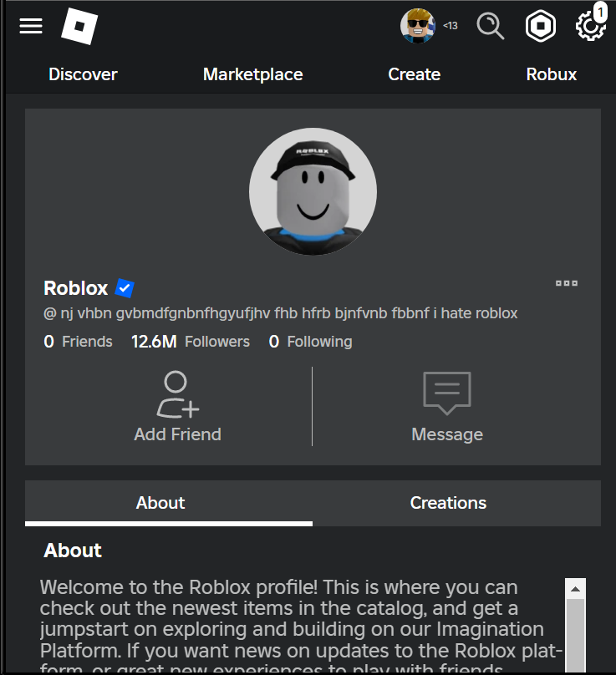Image resolution: width=616 pixels, height=675 pixels.
Task: View the 12.6M Followers list
Action: 191,342
